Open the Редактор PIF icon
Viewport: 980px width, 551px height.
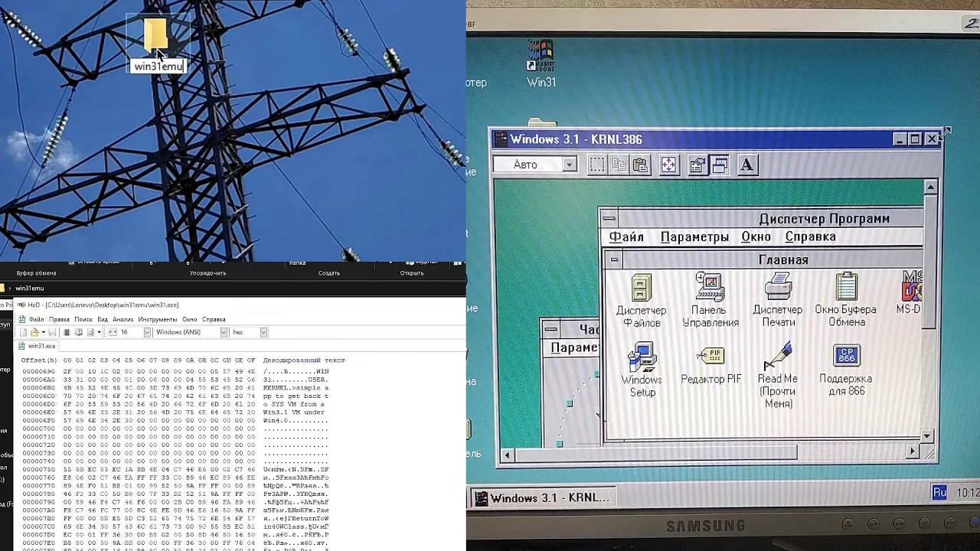710,366
